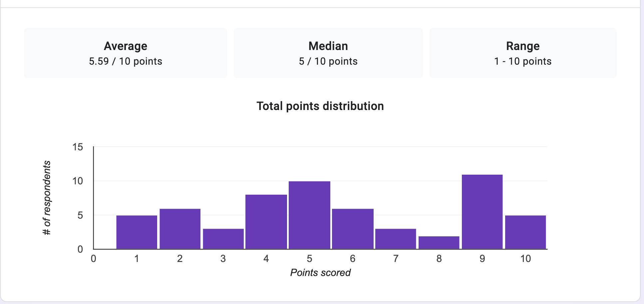Select the histogram bar for 2 points
Screen dimensions: 644x304
180,229
